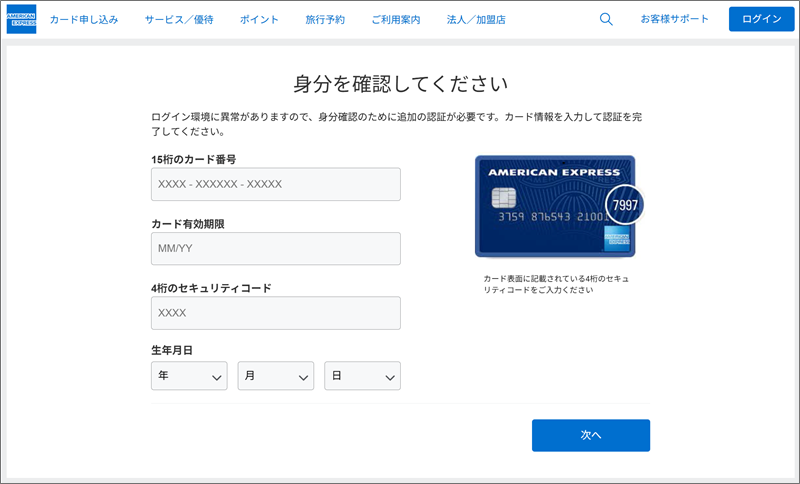Click the 身分を確認してください heading
Screen dimensions: 800x484
click(x=401, y=84)
